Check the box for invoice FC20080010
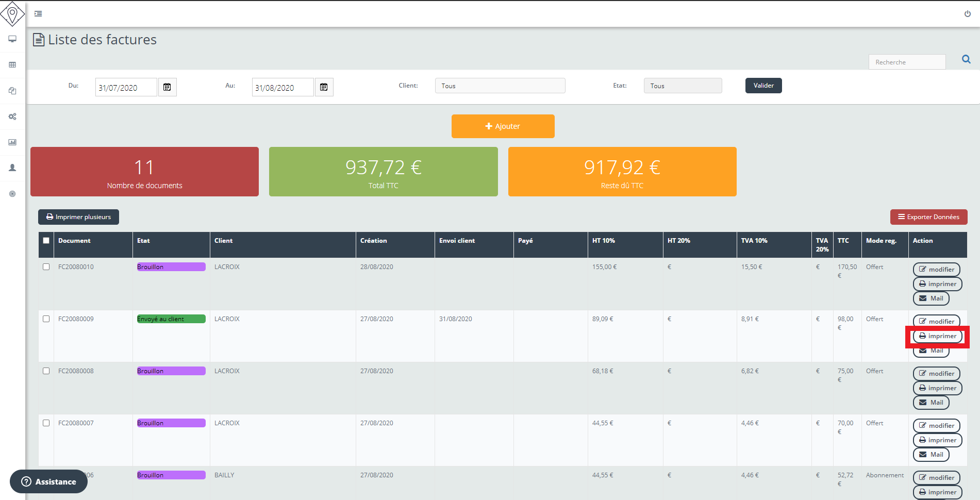 [x=46, y=267]
